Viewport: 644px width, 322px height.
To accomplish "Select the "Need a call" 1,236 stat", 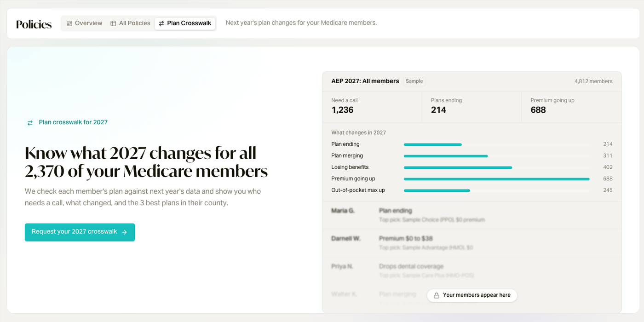I will click(x=372, y=107).
